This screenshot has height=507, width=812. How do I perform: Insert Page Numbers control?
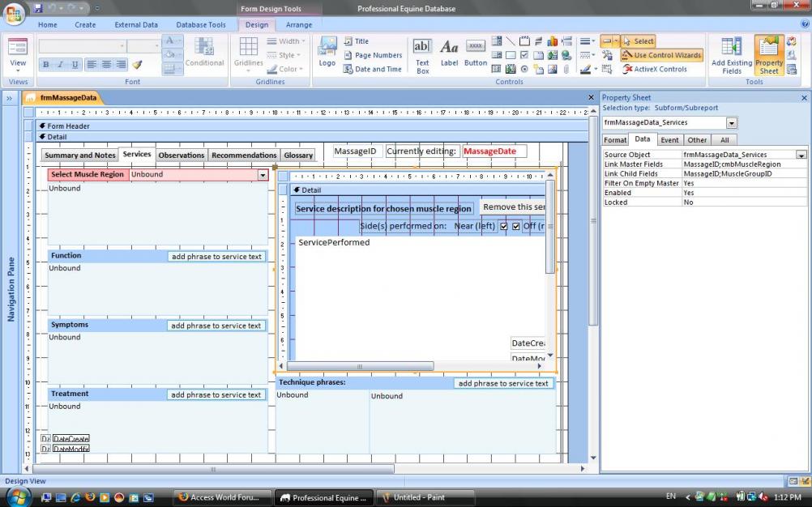tap(373, 55)
